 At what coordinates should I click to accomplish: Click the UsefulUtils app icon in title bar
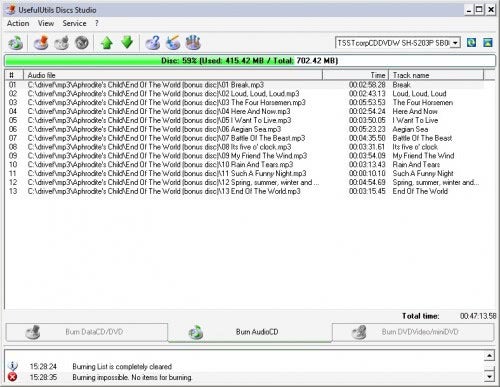[11, 10]
